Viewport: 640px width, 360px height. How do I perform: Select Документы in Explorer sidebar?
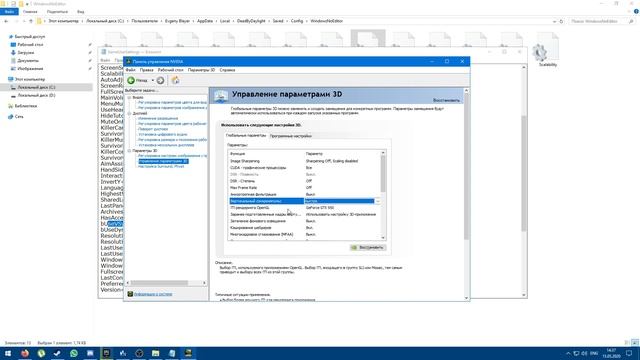28,60
